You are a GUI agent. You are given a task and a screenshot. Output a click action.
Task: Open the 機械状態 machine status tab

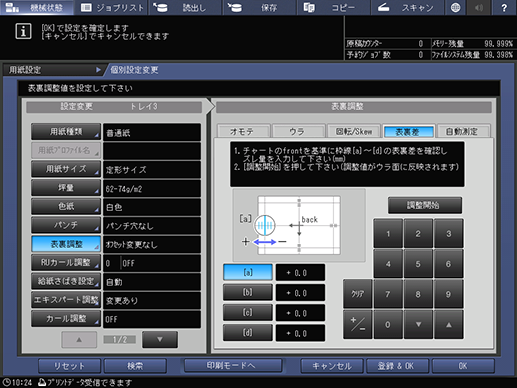click(37, 7)
